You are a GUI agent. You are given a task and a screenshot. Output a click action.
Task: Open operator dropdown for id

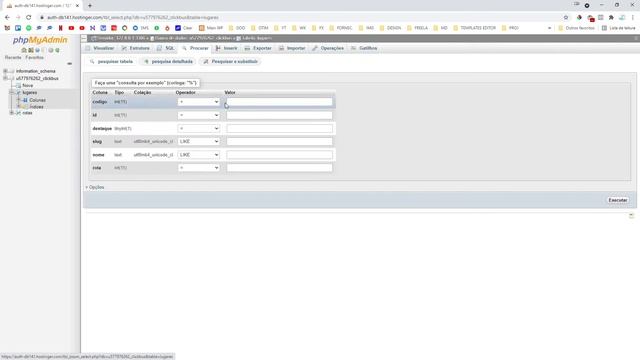199,116
